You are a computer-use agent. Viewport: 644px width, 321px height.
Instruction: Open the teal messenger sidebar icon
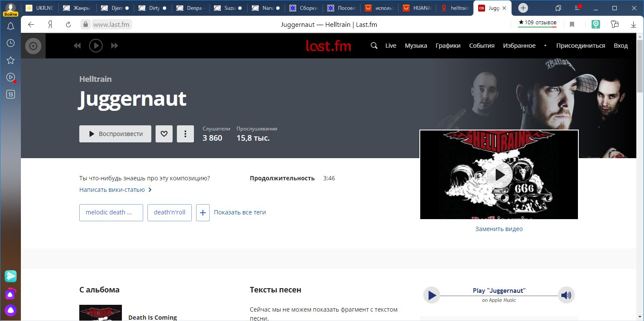11,276
